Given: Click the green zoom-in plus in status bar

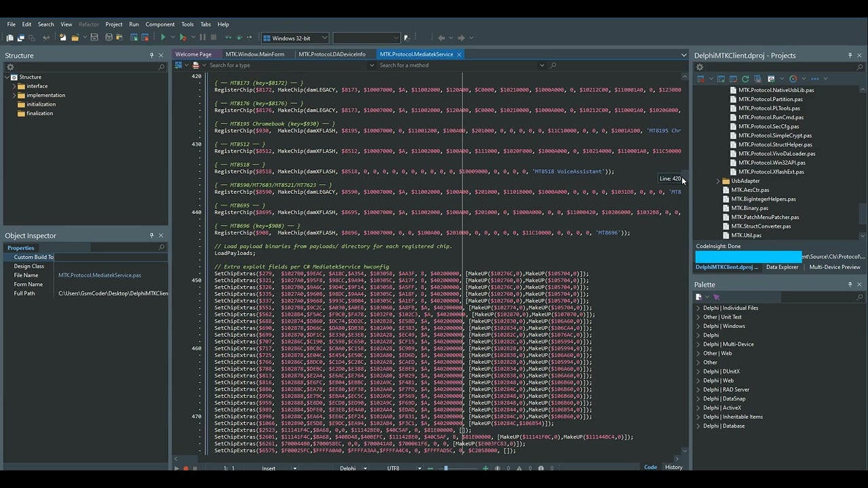Looking at the screenshot, I should 485,468.
